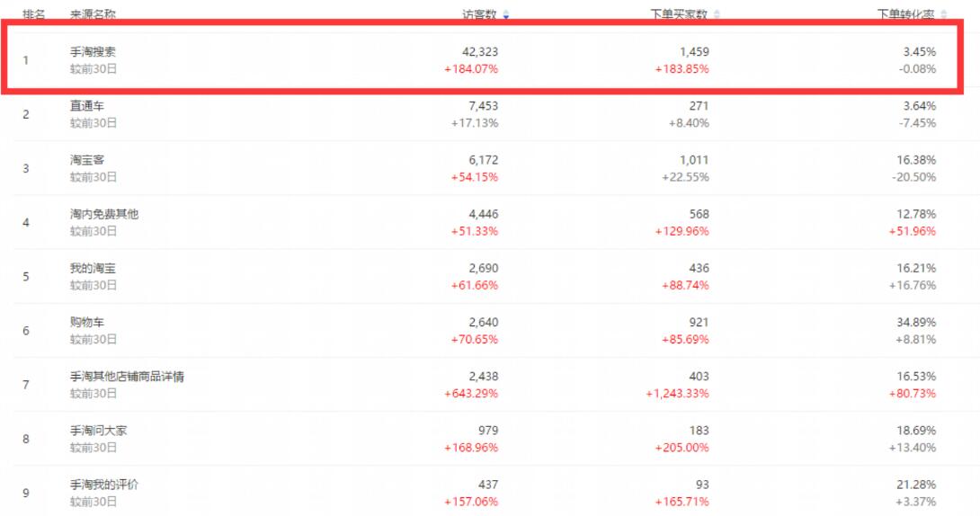
Task: Click the 访客数 sort arrow icon
Action: [506, 15]
